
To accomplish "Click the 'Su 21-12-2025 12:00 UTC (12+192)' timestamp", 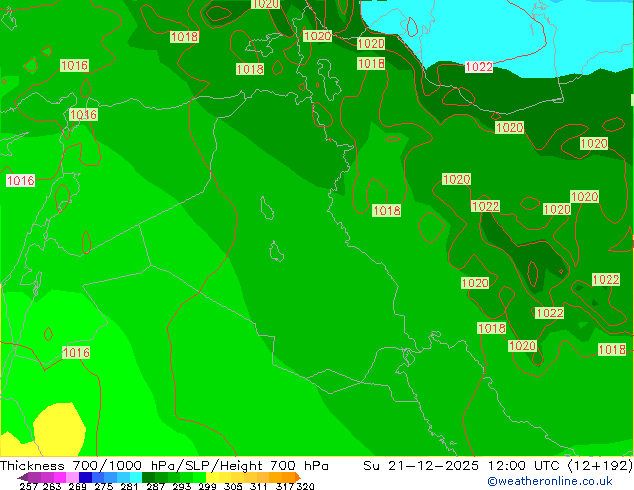I will pos(498,466).
